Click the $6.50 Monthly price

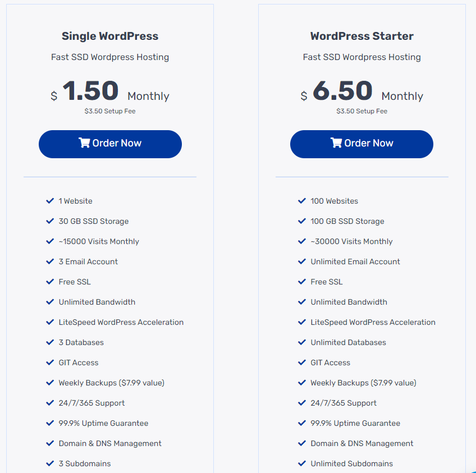click(x=361, y=91)
